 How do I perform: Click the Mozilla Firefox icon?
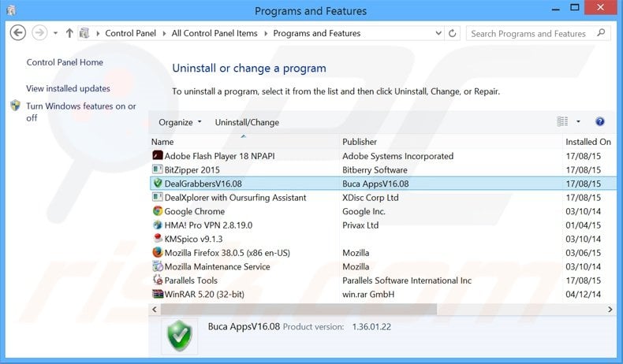(x=158, y=252)
